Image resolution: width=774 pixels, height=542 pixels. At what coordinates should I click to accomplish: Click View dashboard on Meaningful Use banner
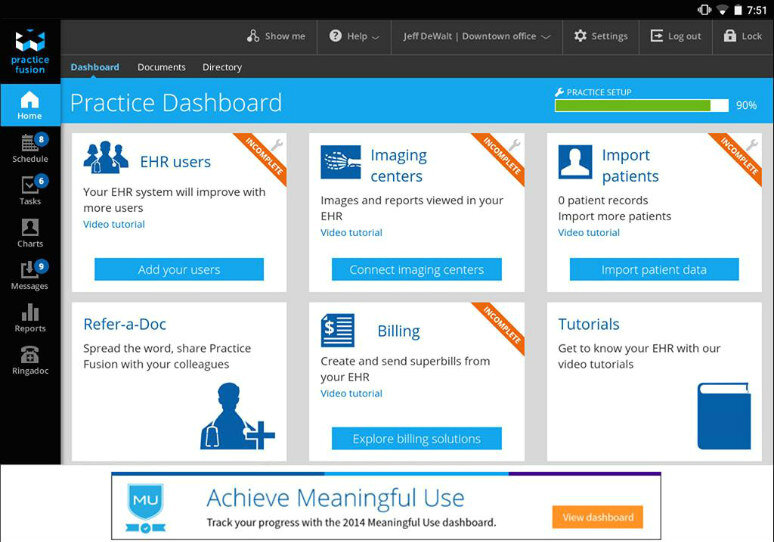(597, 517)
